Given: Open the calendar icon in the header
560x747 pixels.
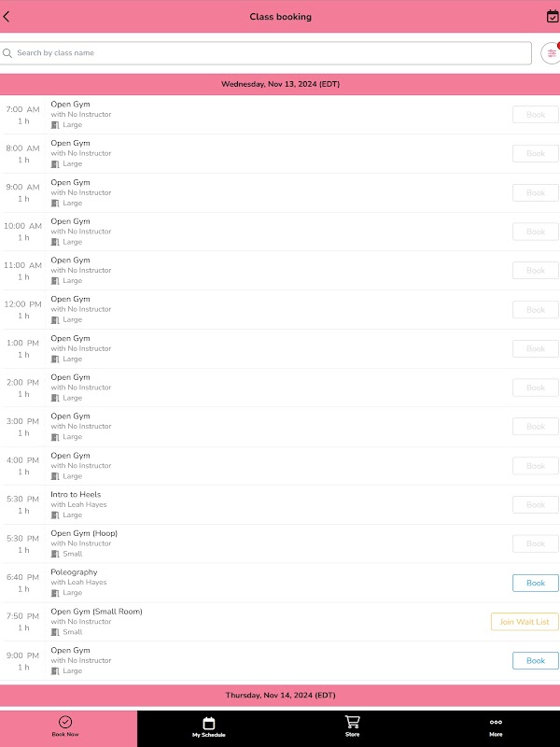Looking at the screenshot, I should 552,16.
